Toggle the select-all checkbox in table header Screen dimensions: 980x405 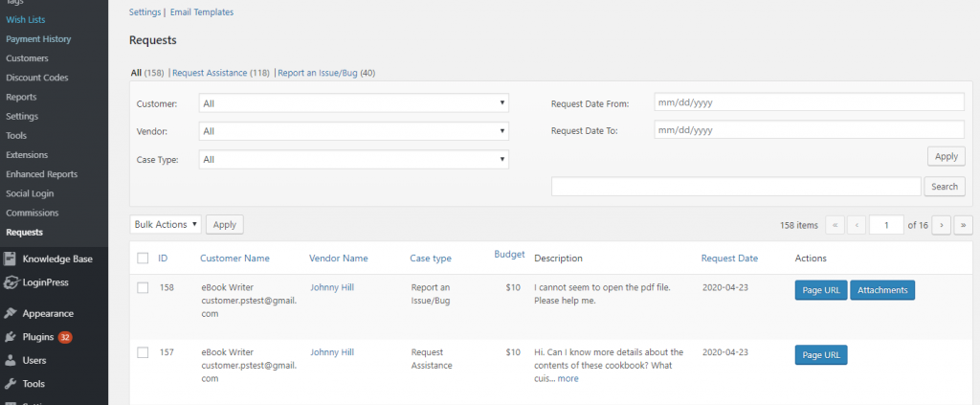[x=143, y=259]
